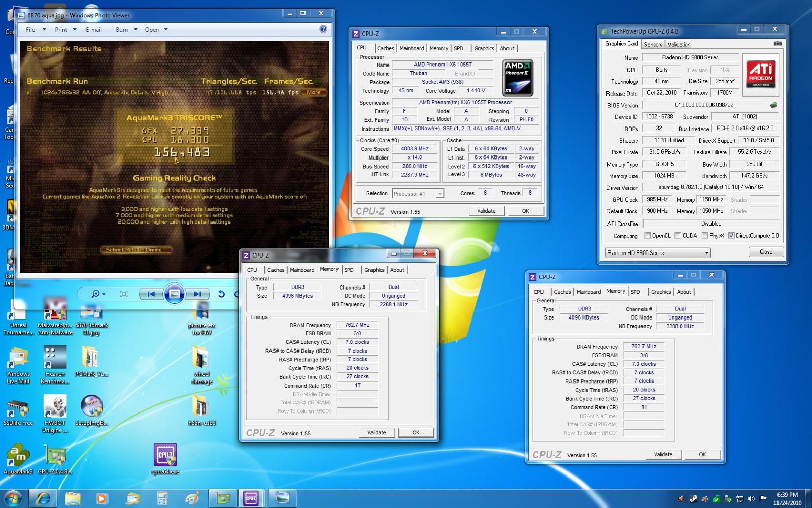
Task: Click the BIOS save icon in GPU-Z
Action: [773, 105]
